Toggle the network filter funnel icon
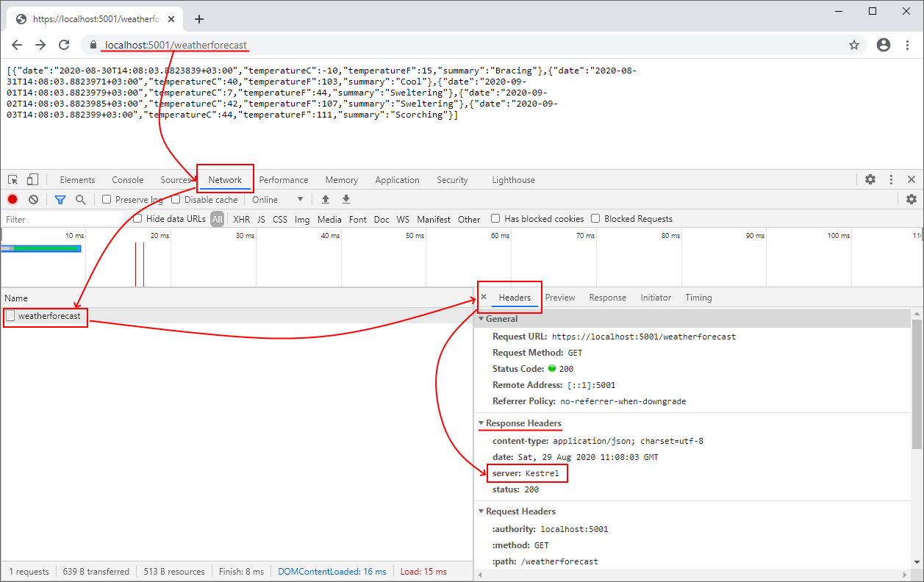This screenshot has width=924, height=582. click(x=60, y=199)
